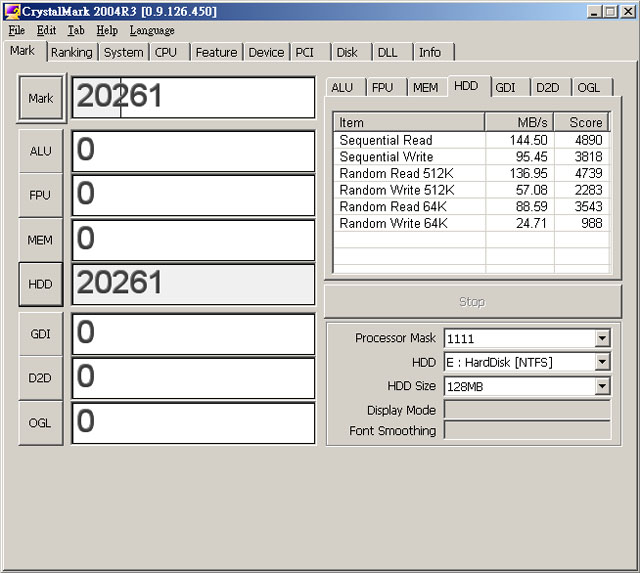Click the OGL benchmark button
The width and height of the screenshot is (640, 573).
point(40,423)
